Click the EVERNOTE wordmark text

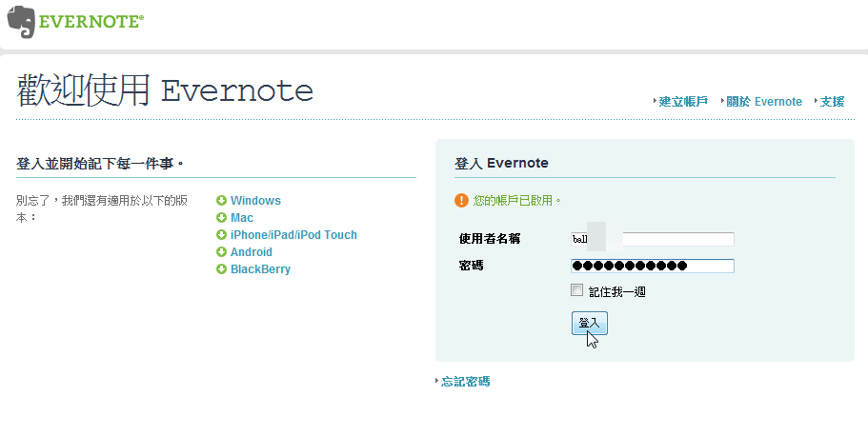[91, 22]
